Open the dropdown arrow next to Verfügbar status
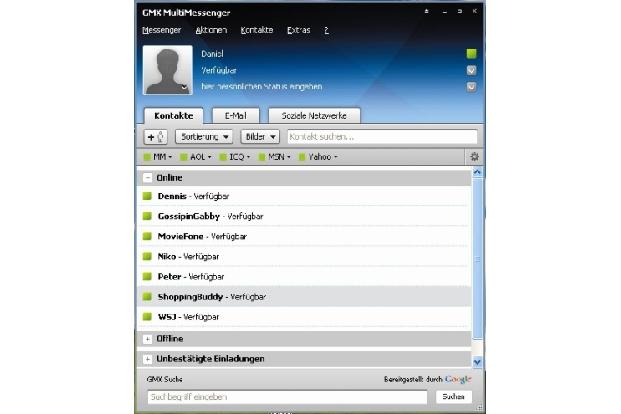 coord(471,71)
